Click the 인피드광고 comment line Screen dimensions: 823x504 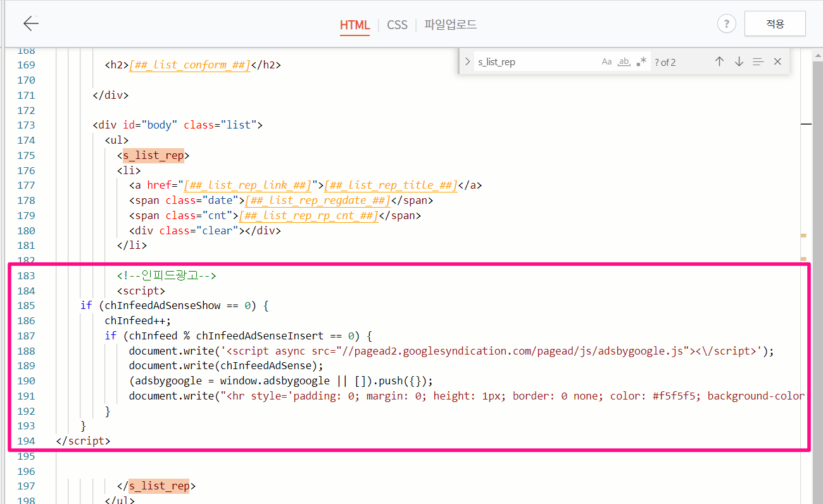166,275
